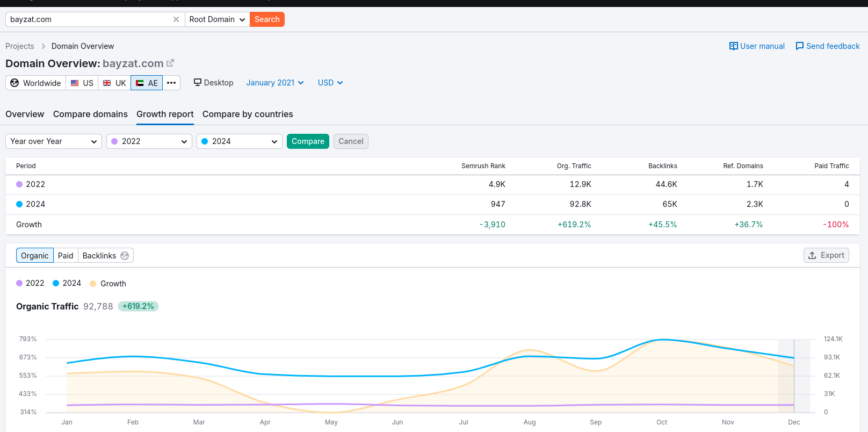This screenshot has width=868, height=432.
Task: Click the Org. Traffic column header
Action: [x=574, y=166]
